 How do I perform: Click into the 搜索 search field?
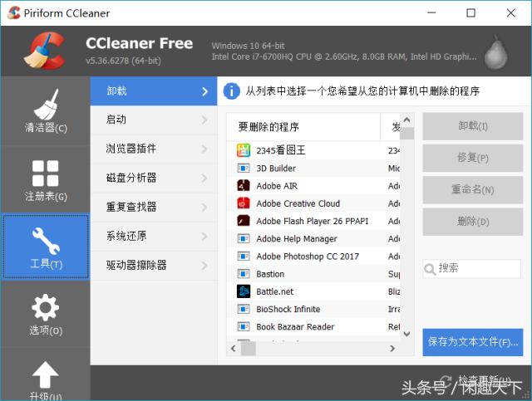(471, 268)
